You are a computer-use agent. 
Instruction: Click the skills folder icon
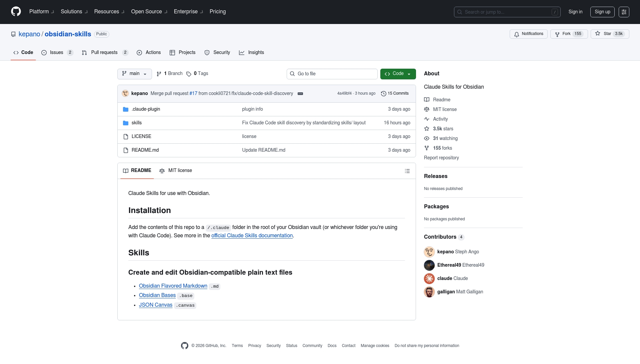click(x=126, y=123)
